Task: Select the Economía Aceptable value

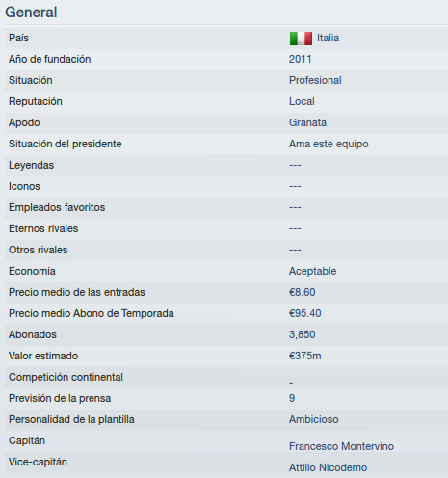Action: pos(313,271)
